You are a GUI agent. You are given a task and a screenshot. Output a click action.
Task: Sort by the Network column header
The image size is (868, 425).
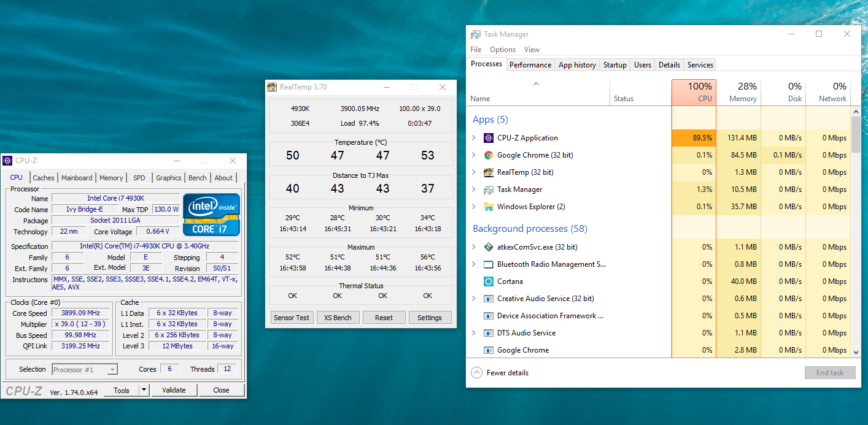point(828,92)
